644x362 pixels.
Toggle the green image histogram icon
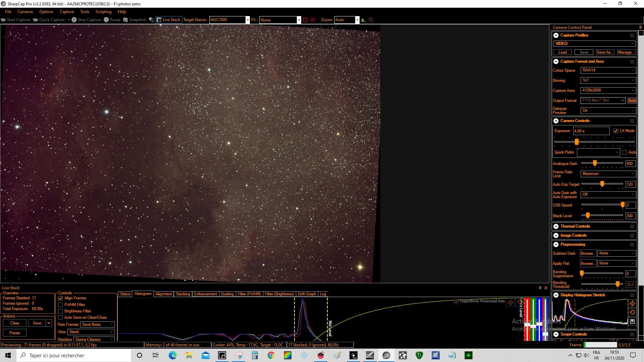pos(363,20)
